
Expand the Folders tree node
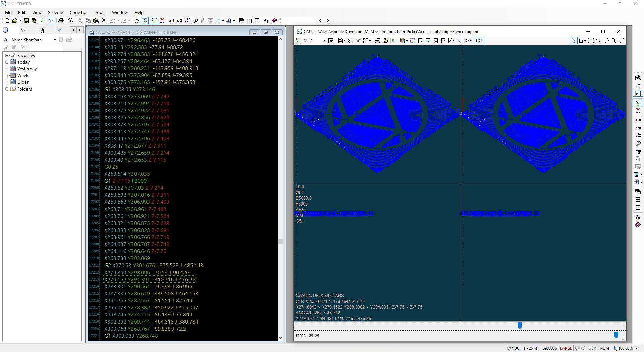7,89
